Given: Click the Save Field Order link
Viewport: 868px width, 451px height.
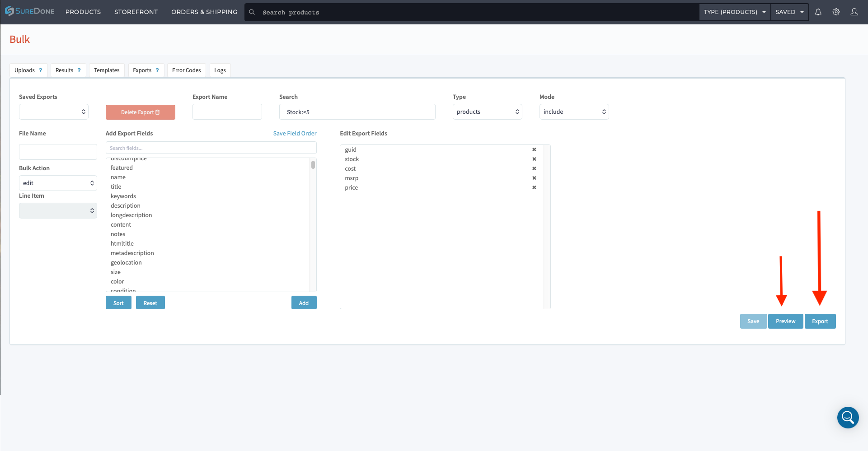Looking at the screenshot, I should (x=295, y=134).
